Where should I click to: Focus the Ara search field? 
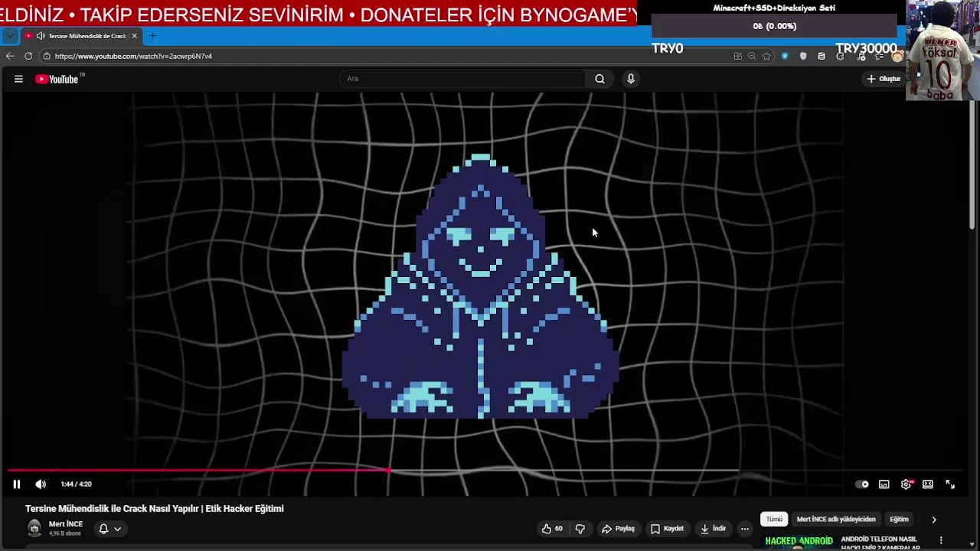pos(463,79)
